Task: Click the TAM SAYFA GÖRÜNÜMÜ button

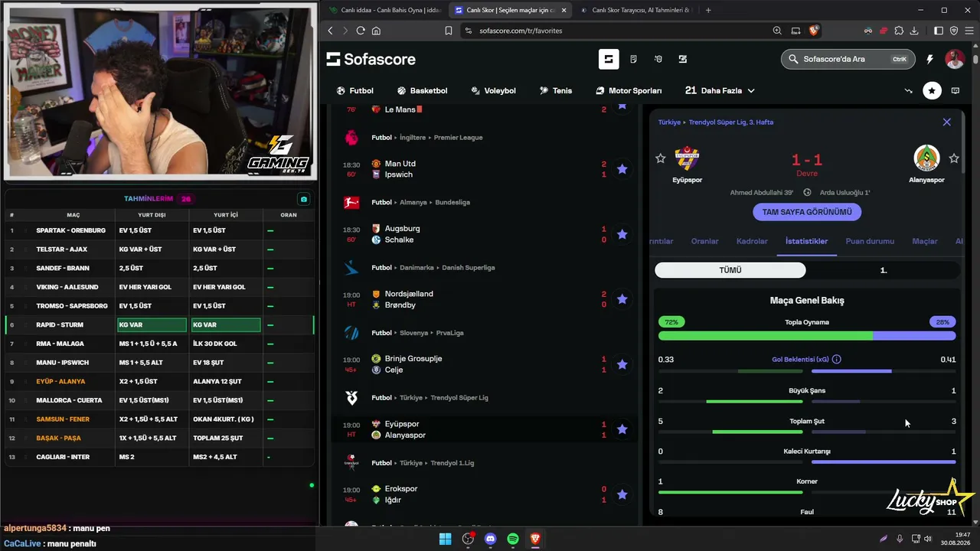Action: click(807, 212)
